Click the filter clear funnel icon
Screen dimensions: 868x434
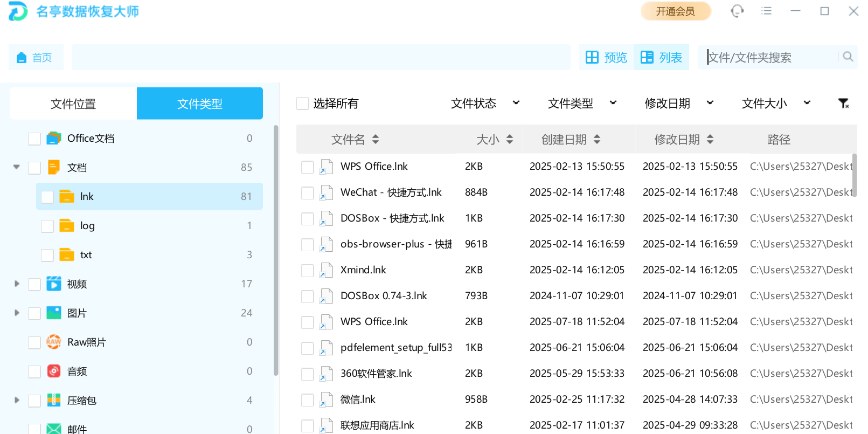844,103
